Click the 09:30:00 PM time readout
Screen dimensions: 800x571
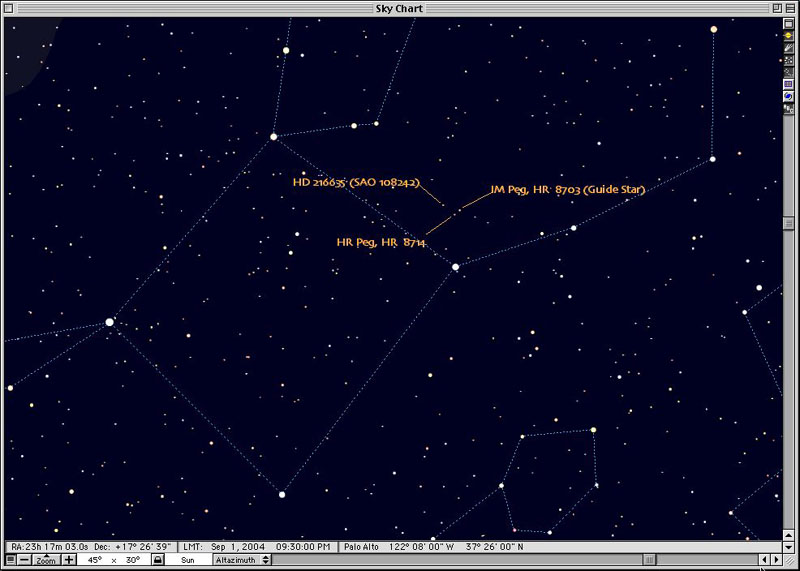(x=303, y=547)
